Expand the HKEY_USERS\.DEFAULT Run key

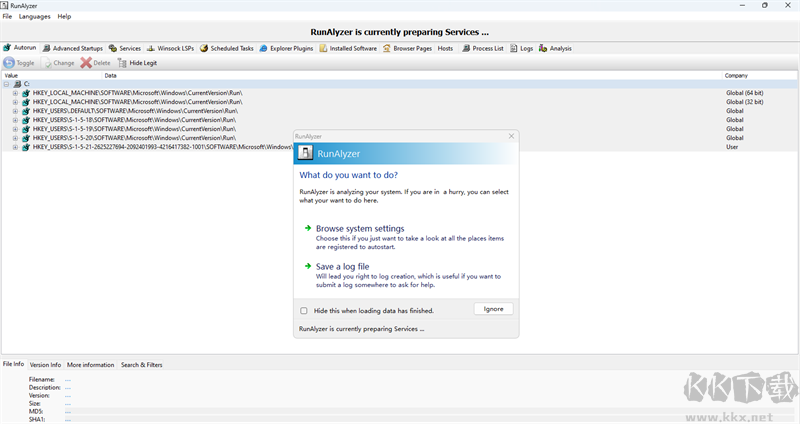pos(16,111)
